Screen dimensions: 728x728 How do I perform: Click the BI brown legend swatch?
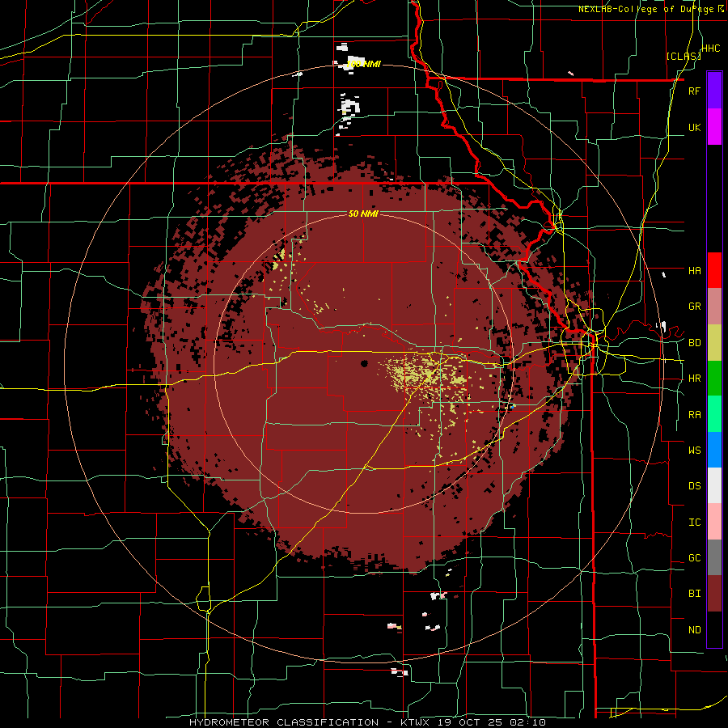pyautogui.click(x=714, y=594)
